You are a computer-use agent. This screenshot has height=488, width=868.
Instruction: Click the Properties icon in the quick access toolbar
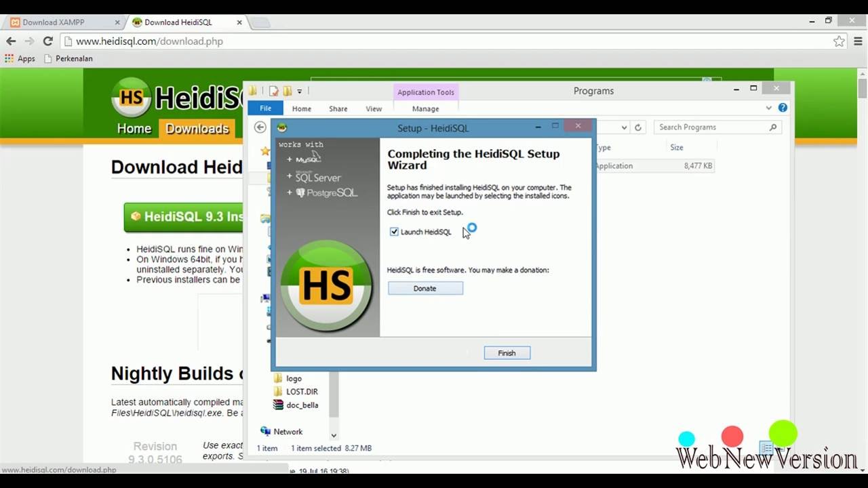pos(274,91)
